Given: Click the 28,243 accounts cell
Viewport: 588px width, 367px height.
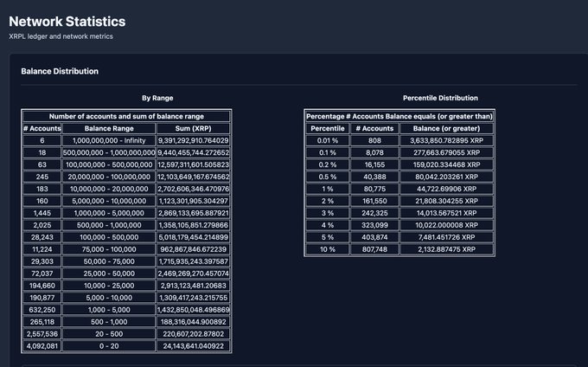Looking at the screenshot, I should pos(42,237).
